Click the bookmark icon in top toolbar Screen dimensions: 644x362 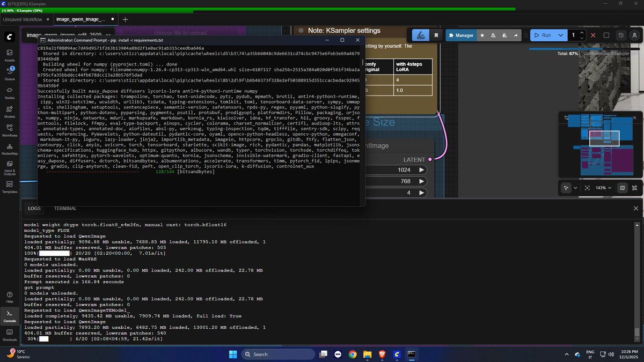436,35
